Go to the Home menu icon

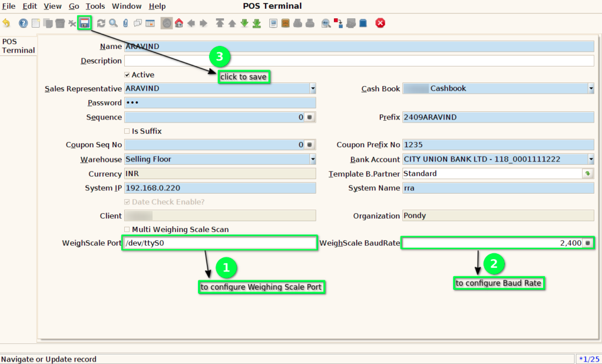click(x=179, y=23)
